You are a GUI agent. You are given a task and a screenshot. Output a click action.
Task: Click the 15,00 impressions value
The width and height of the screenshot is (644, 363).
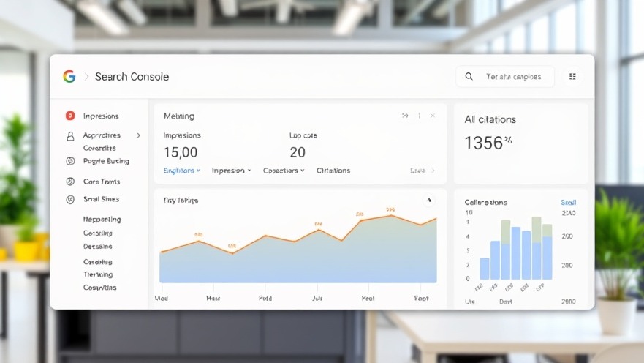[181, 152]
